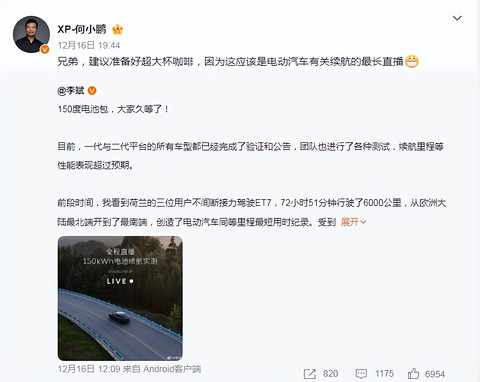The image size is (480, 382).
Task: Click the repost count 820
Action: tap(330, 374)
